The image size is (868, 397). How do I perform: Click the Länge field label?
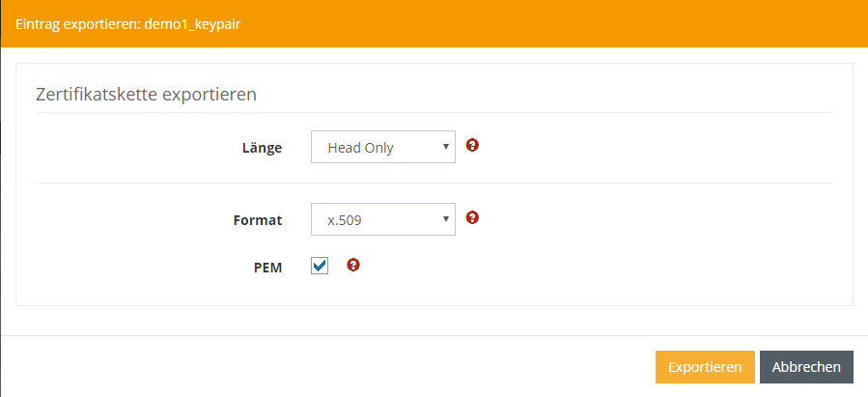click(x=262, y=149)
